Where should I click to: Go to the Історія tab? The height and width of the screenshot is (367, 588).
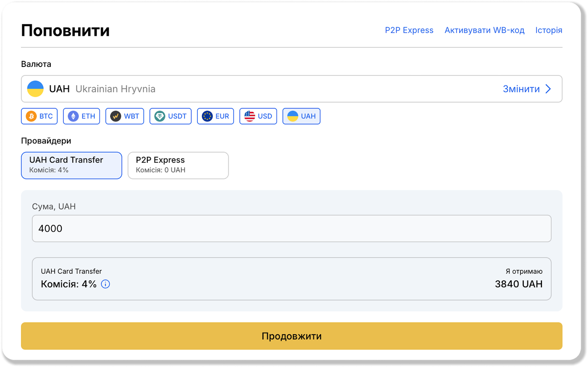point(549,30)
